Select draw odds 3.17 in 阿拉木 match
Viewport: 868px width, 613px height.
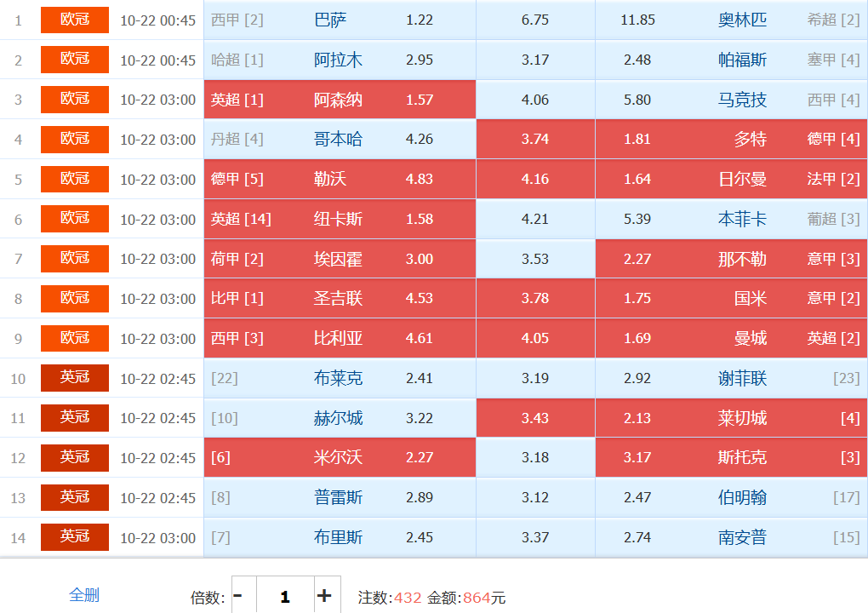(534, 60)
